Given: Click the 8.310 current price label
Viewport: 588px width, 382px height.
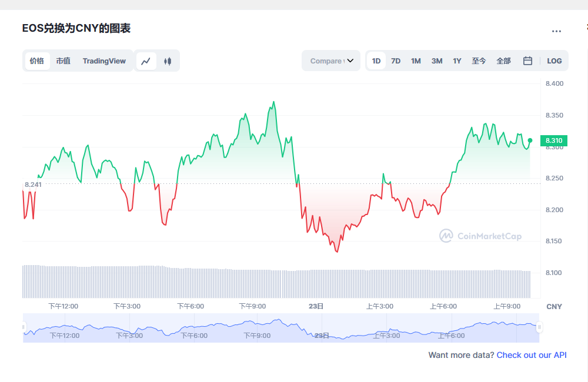Looking at the screenshot, I should coord(553,140).
